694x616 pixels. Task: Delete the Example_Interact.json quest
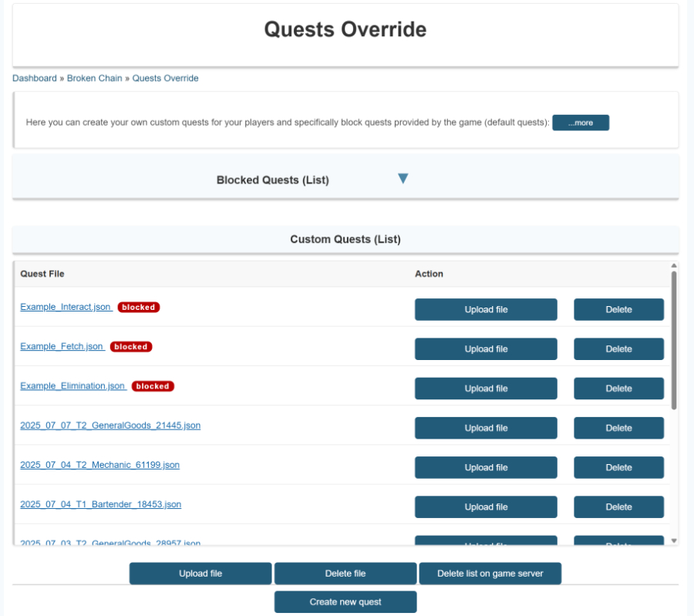click(618, 309)
